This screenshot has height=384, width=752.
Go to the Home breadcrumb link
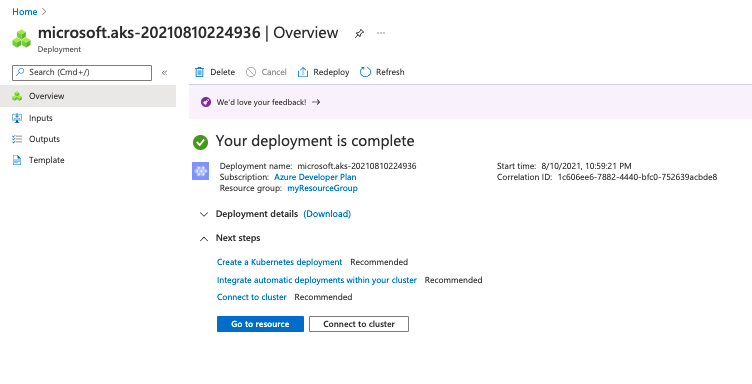pos(25,12)
